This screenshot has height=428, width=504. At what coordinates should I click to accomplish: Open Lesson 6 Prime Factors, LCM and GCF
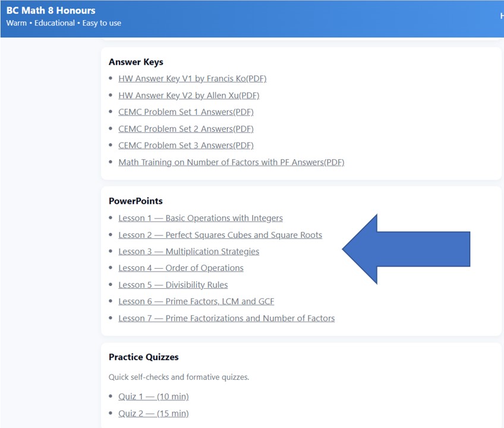[196, 301]
